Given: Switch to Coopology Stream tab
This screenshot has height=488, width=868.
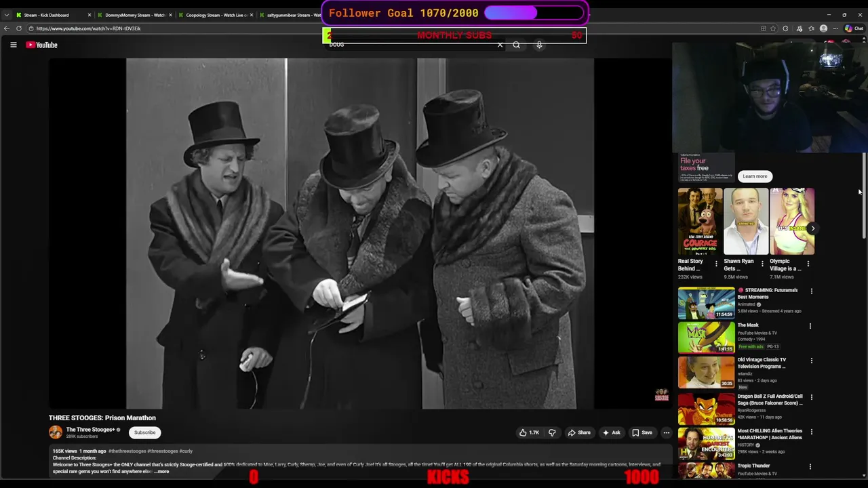Looking at the screenshot, I should point(216,15).
